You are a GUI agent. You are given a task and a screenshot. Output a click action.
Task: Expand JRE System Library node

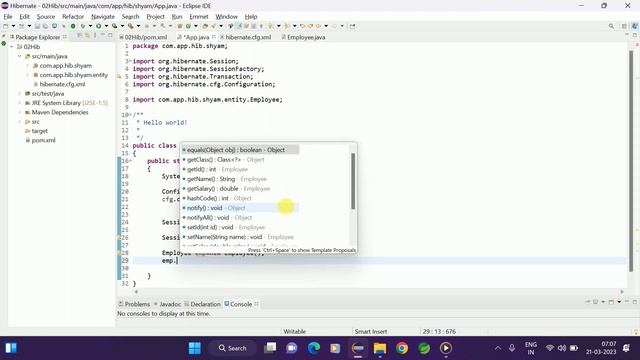[20, 103]
